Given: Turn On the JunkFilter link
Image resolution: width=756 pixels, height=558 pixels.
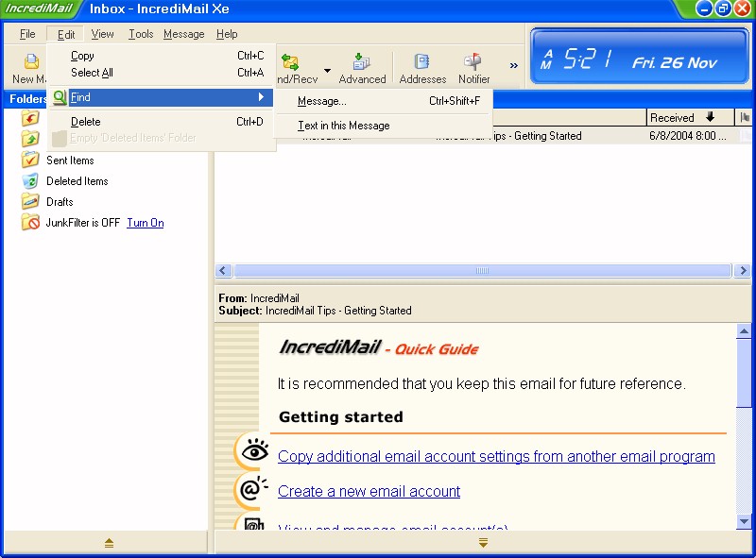Looking at the screenshot, I should (x=145, y=223).
